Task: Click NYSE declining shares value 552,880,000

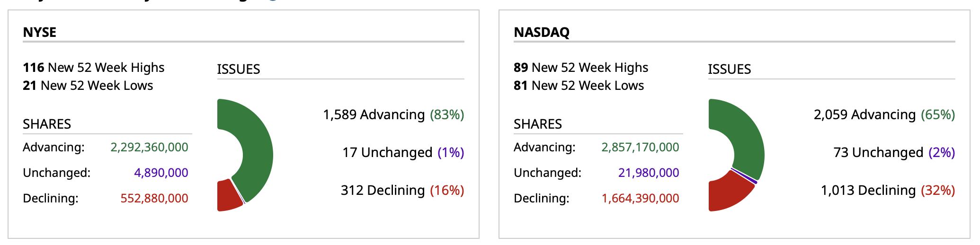Action: pos(154,198)
